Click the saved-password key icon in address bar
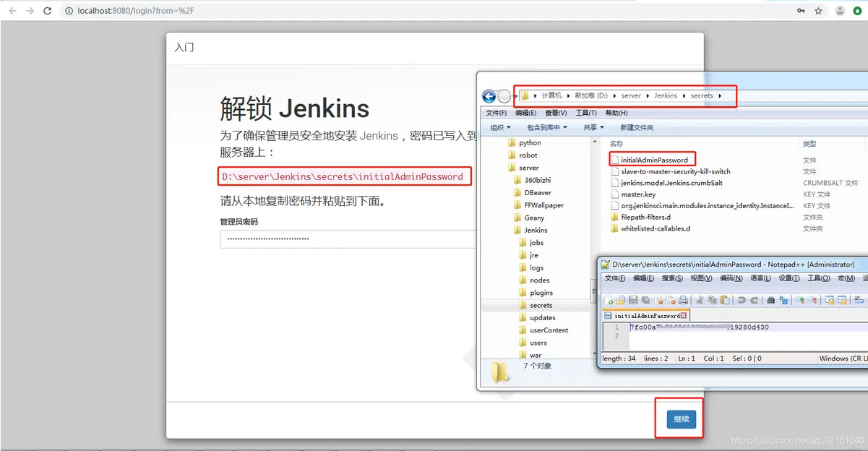Screen dimensions: 868x451 coord(801,11)
